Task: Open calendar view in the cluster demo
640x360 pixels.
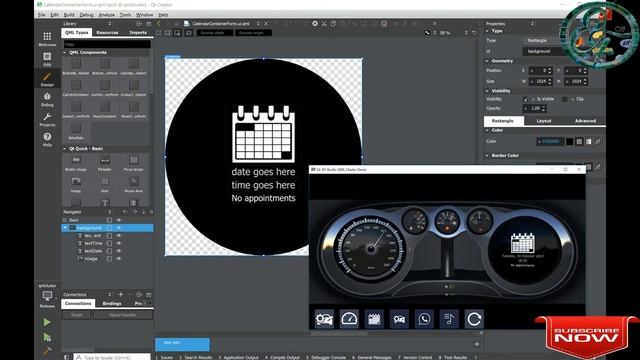Action: [374, 319]
